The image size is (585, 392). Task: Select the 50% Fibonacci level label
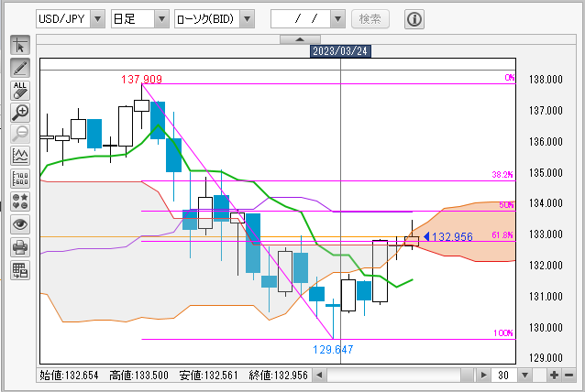coord(506,204)
